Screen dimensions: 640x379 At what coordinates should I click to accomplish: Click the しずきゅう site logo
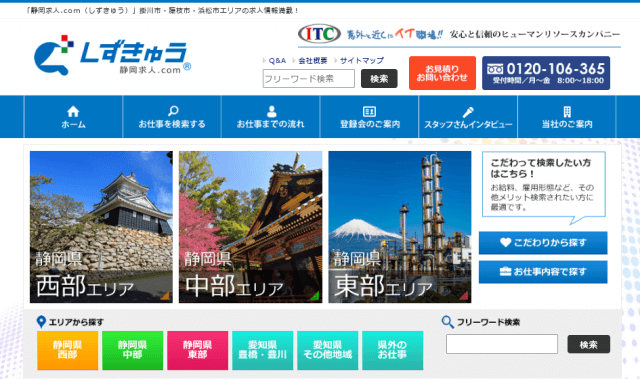tap(112, 55)
